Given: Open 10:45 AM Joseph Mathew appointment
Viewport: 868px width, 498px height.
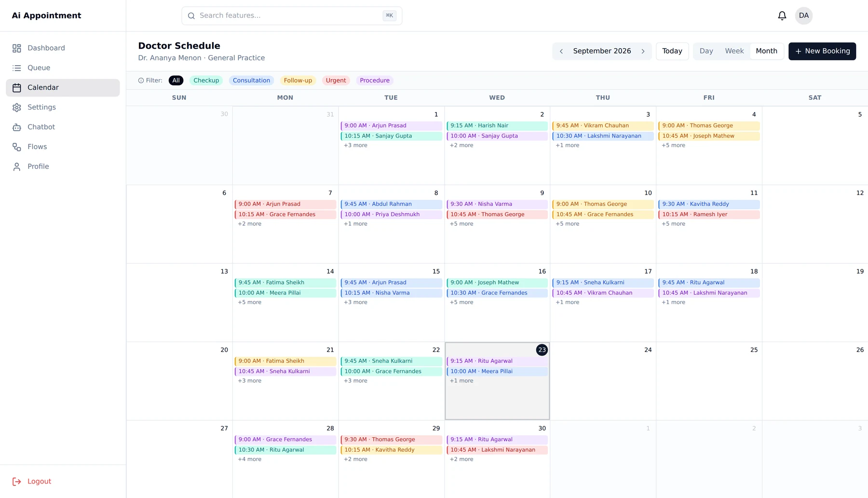Looking at the screenshot, I should coord(709,136).
